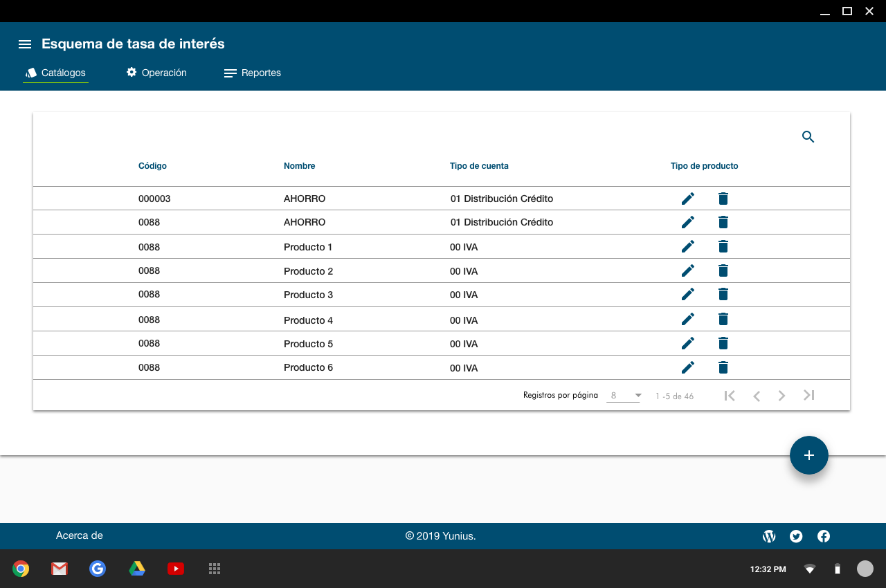The height and width of the screenshot is (588, 886).
Task: Delete the Producto 6 entry
Action: point(723,367)
